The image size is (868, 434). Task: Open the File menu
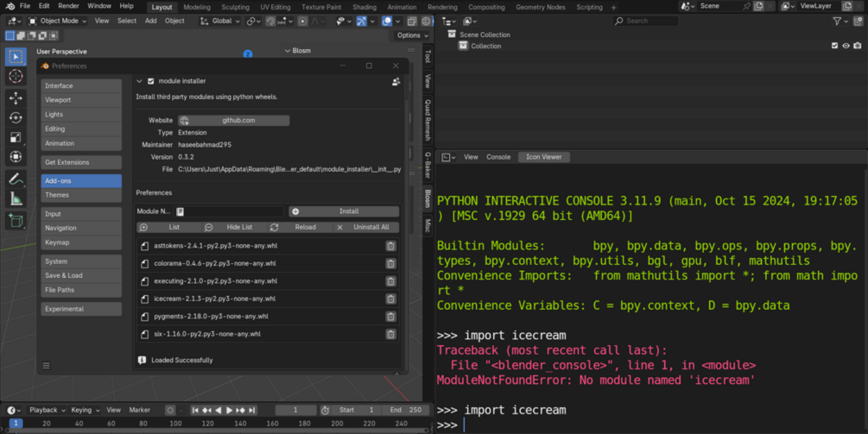(x=25, y=6)
